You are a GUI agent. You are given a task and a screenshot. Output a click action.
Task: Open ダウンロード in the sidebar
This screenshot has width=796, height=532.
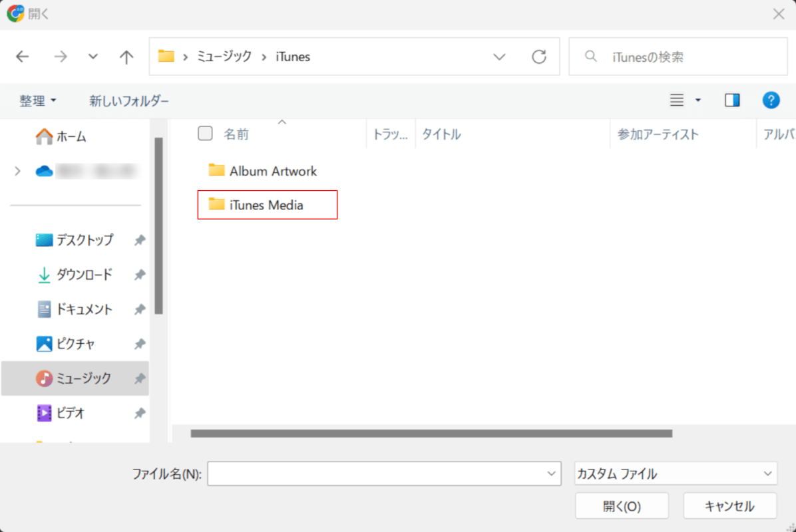75,275
